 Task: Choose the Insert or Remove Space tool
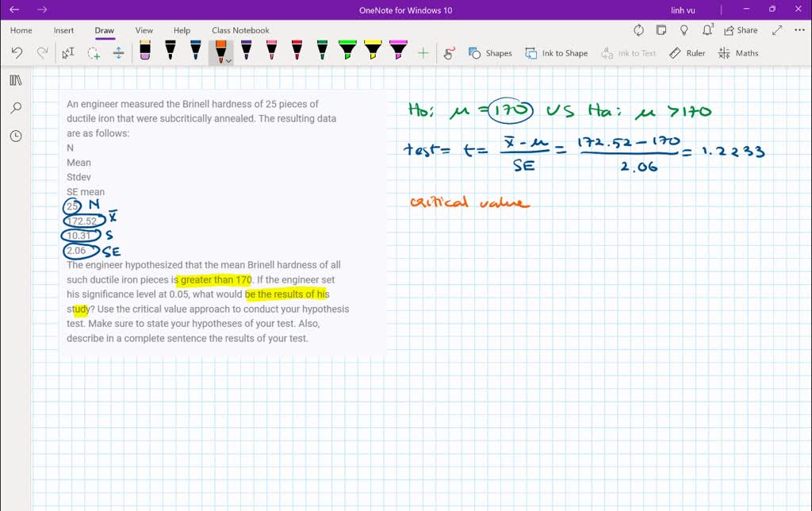click(119, 53)
